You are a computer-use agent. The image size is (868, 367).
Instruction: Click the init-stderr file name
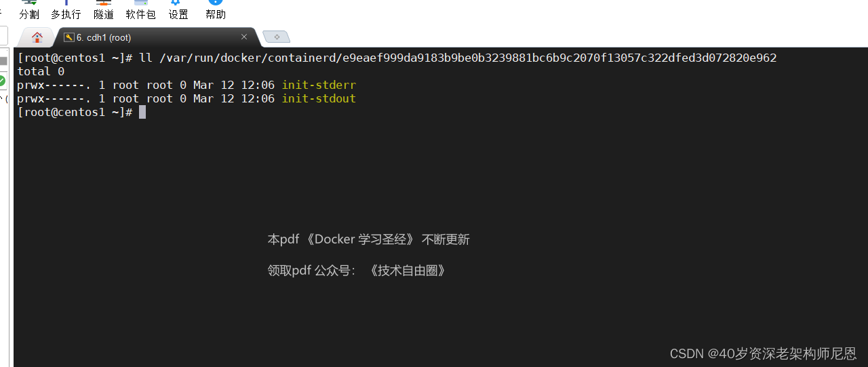pyautogui.click(x=319, y=85)
